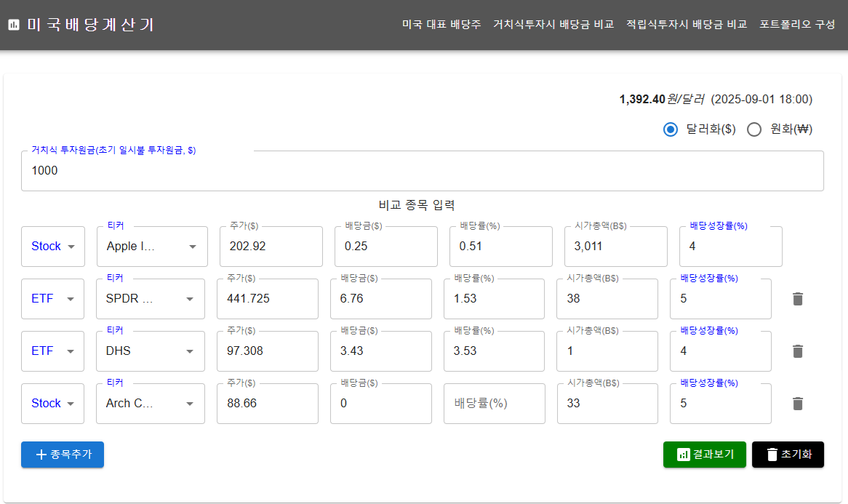
Task: Select the 달러화($) radio button
Action: (671, 129)
